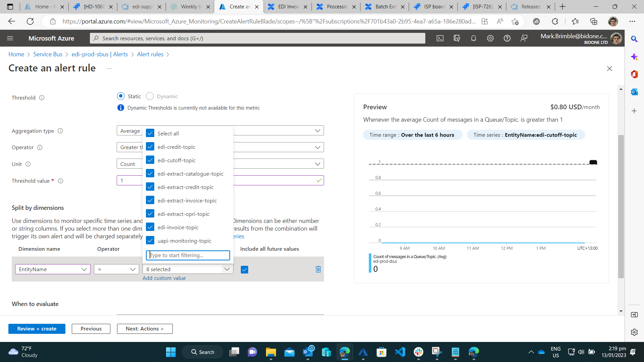Show Threshold info tooltip icon
The image size is (644, 362).
[x=42, y=98]
